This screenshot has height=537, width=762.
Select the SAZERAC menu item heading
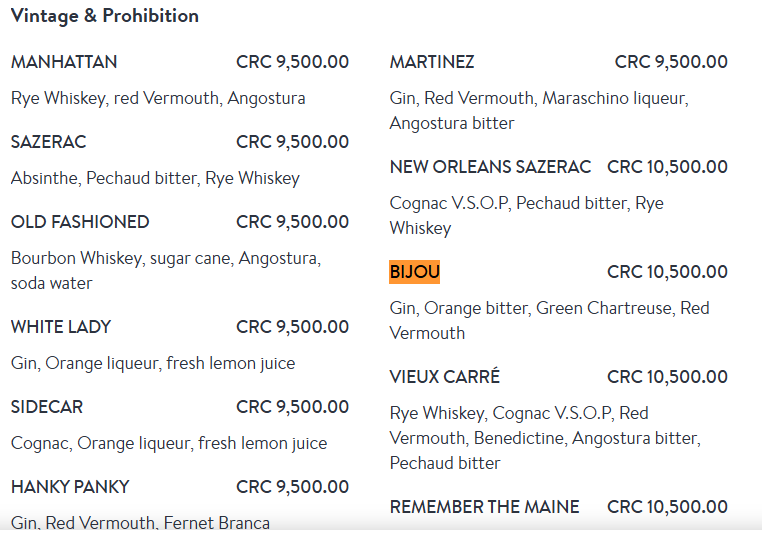coord(48,142)
